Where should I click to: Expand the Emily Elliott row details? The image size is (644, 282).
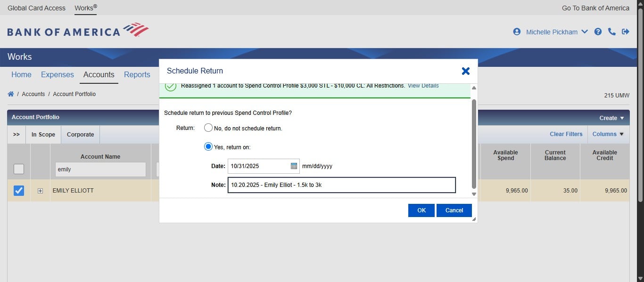pos(40,191)
